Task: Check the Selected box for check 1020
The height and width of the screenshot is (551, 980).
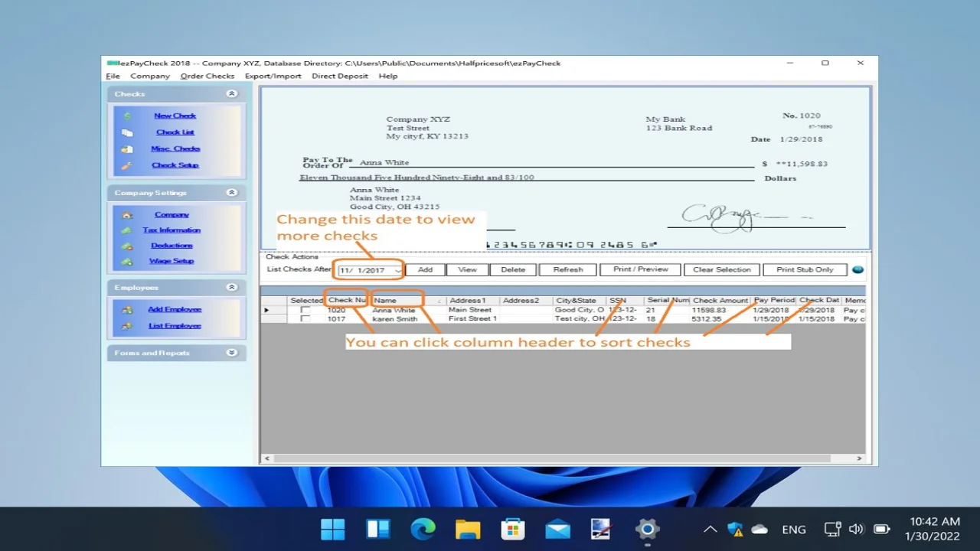Action: point(305,310)
